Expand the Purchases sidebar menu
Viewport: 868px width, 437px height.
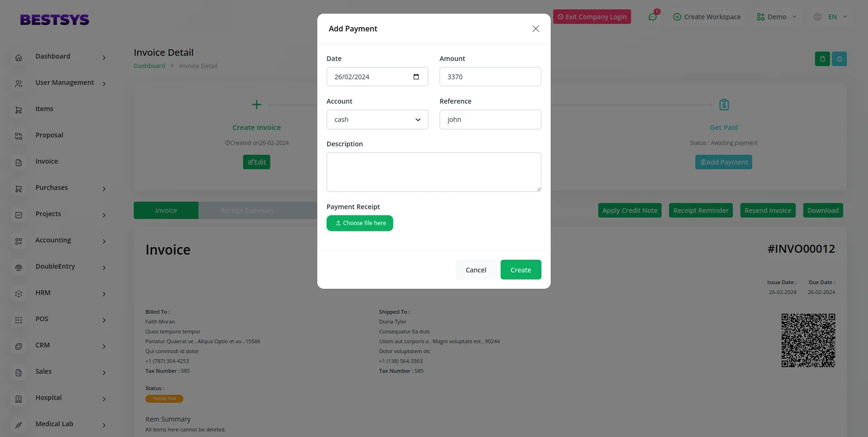coord(60,188)
